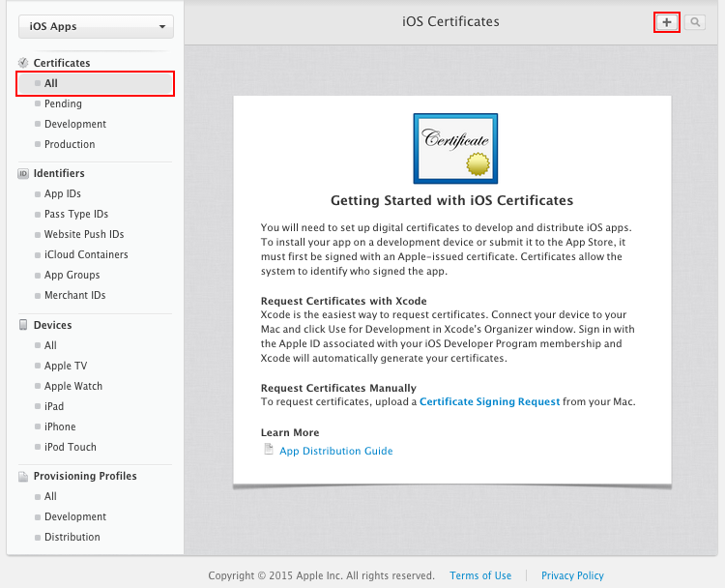
Task: Open the Terms of Use link
Action: pyautogui.click(x=480, y=575)
